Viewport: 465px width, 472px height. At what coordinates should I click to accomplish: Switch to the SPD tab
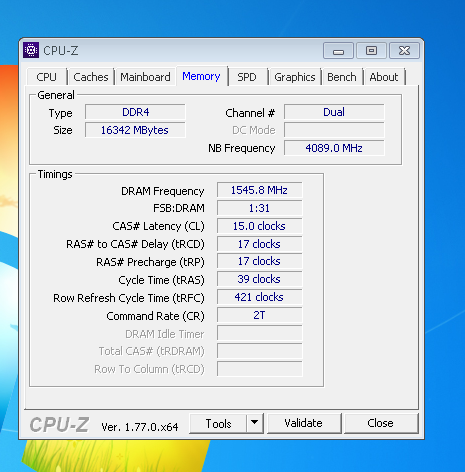[x=247, y=77]
